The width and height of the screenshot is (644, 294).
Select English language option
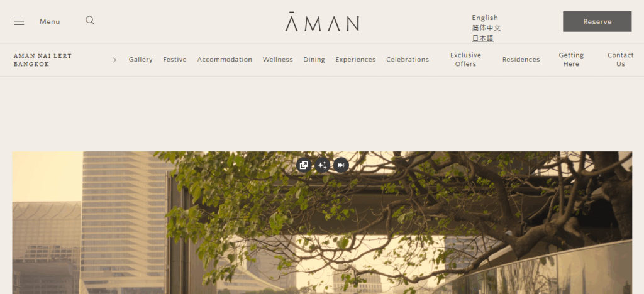point(485,18)
